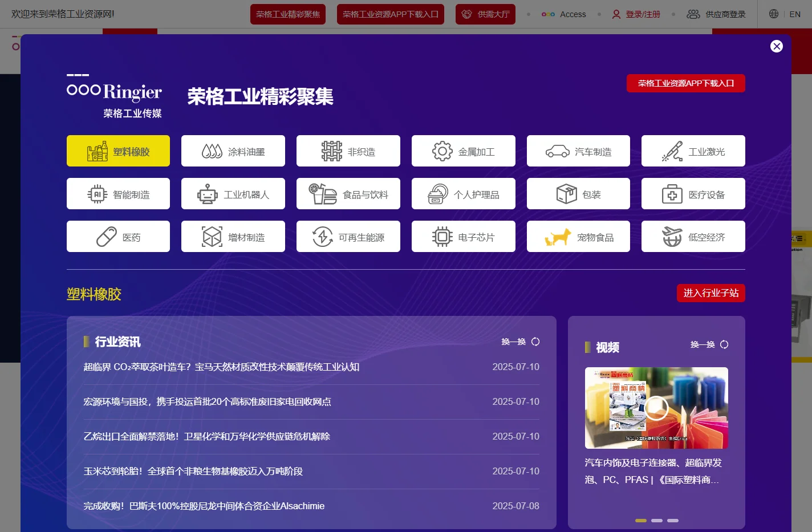Open the 医药 pill category
The height and width of the screenshot is (532, 812).
(118, 237)
